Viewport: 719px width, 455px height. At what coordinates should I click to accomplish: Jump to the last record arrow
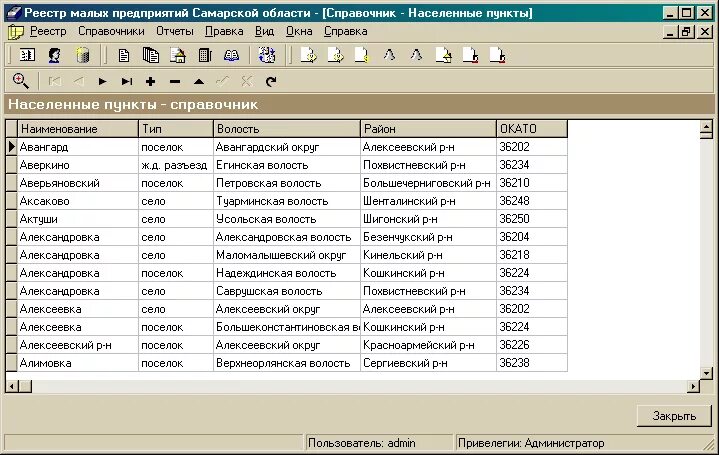127,82
